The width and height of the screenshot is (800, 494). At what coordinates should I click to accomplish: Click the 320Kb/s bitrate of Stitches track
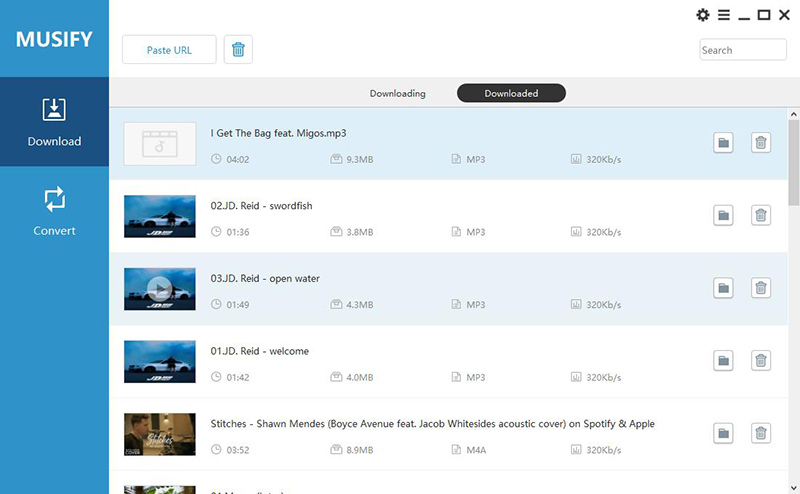click(x=604, y=450)
